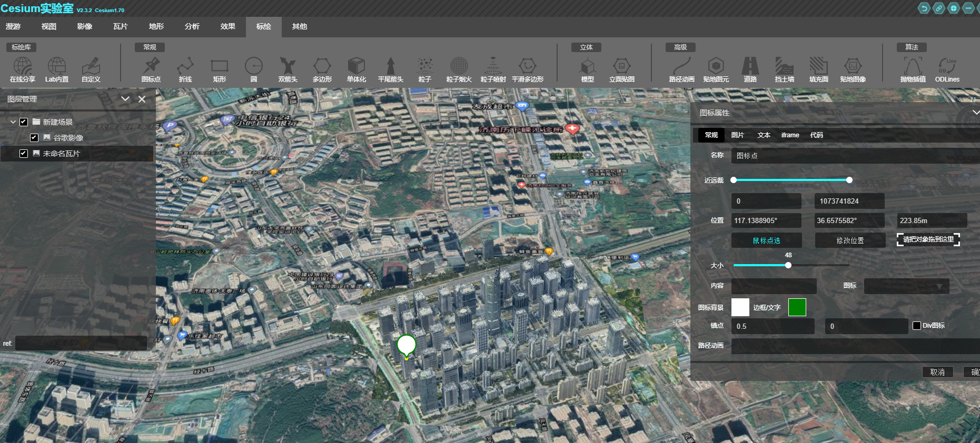Image resolution: width=980 pixels, height=443 pixels.
Task: Click the longitude field 117.1388905°
Action: [x=766, y=220]
